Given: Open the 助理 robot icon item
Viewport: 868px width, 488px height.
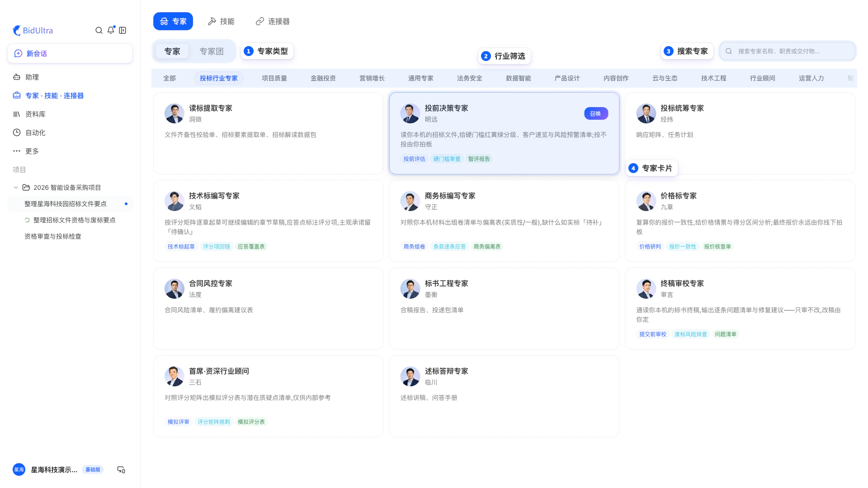Looking at the screenshot, I should pyautogui.click(x=17, y=77).
